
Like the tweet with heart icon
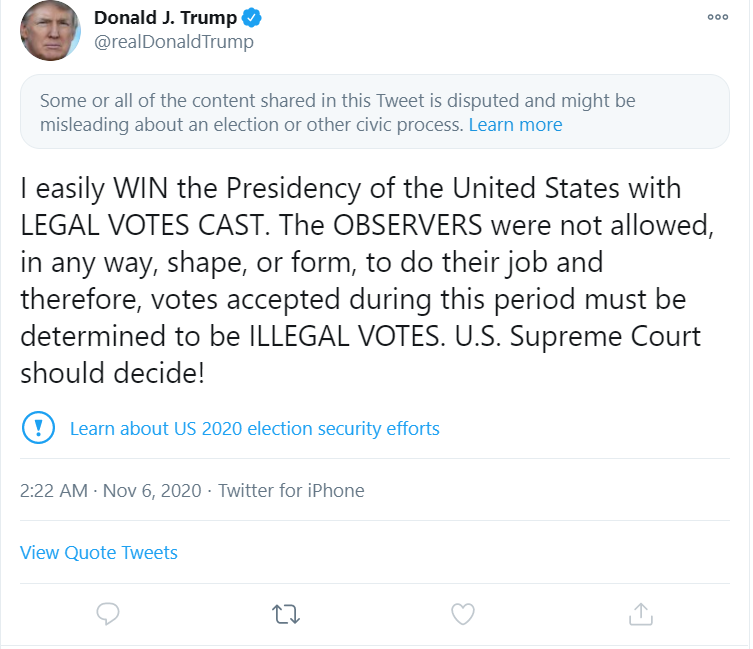tap(463, 614)
